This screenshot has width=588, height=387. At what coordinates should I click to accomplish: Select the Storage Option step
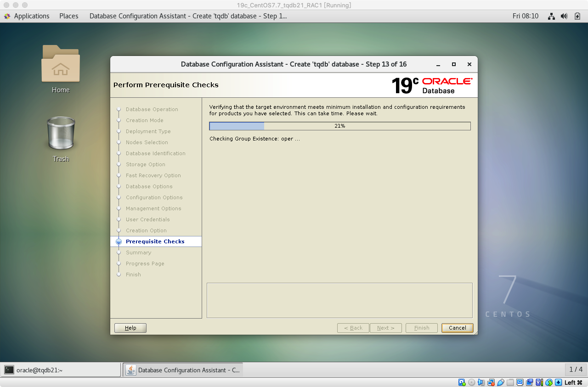point(146,164)
